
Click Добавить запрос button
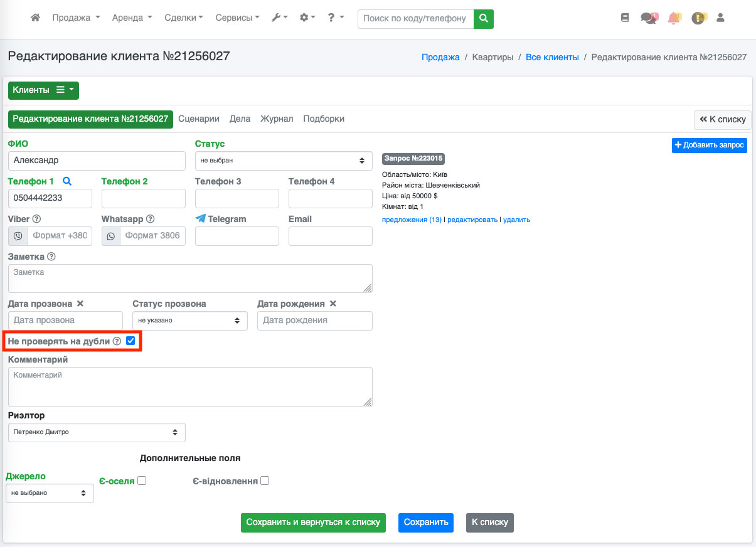click(709, 145)
